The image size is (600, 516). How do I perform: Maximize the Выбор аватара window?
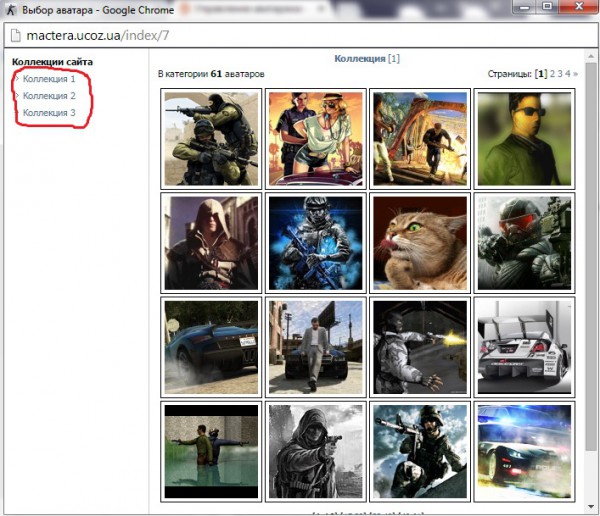[x=547, y=7]
